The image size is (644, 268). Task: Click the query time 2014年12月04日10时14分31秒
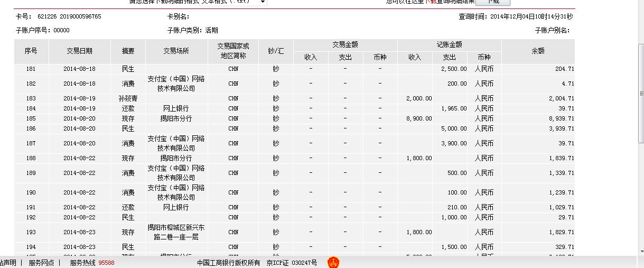531,16
